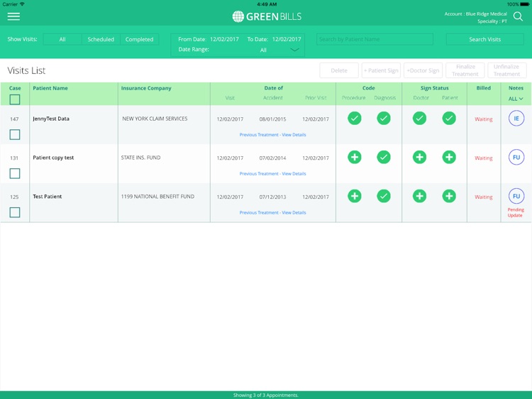Click accident date 07/12/2013
The image size is (532, 399).
(x=272, y=197)
